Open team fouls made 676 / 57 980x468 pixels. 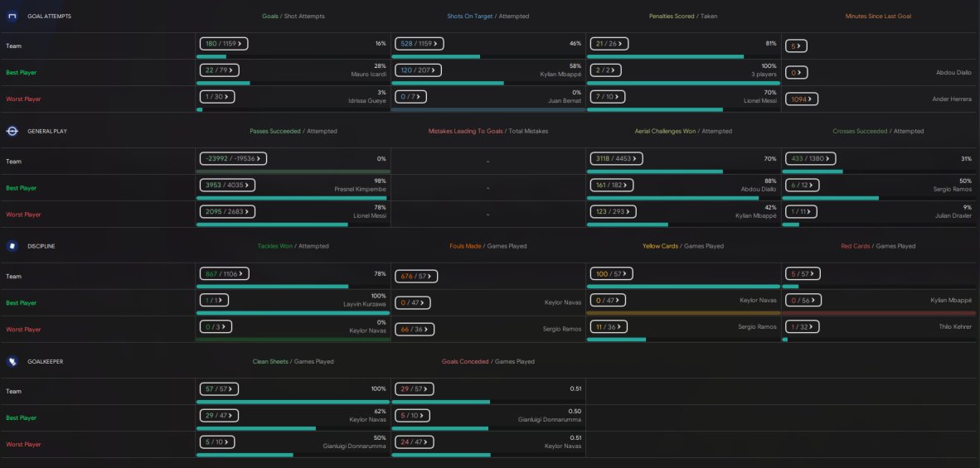tap(415, 276)
